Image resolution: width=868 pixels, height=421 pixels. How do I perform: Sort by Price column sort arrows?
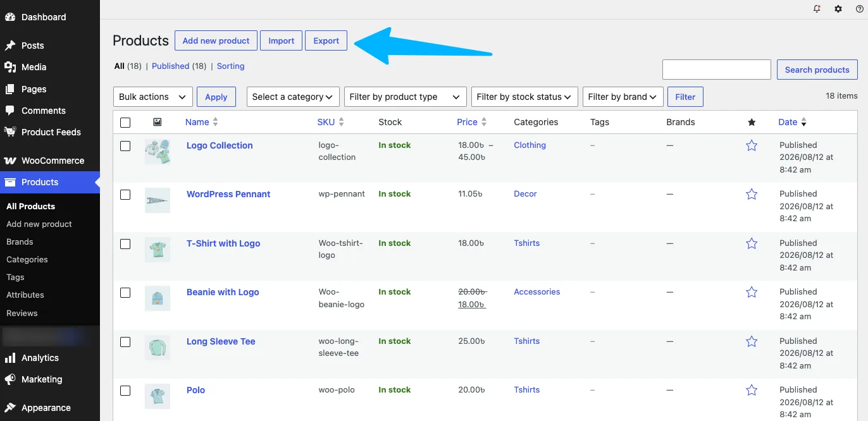pos(484,122)
